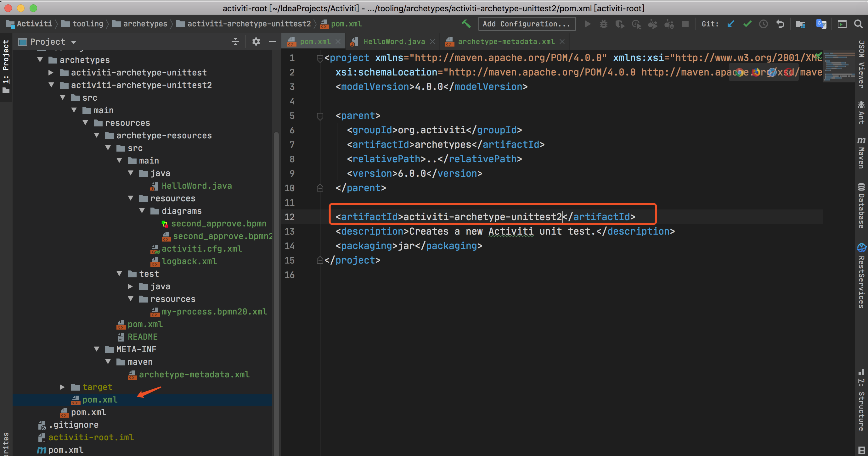The image size is (868, 456).
Task: Close the HelloWord.java tab
Action: point(432,42)
